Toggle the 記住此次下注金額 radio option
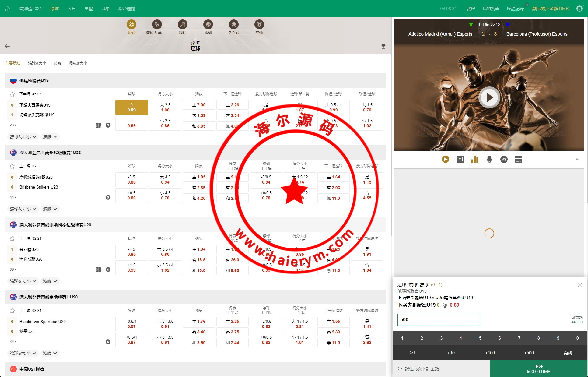 (x=400, y=369)
